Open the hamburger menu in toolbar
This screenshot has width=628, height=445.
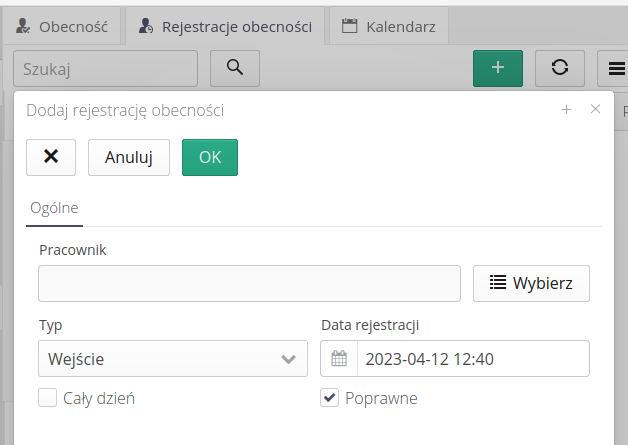[x=616, y=68]
